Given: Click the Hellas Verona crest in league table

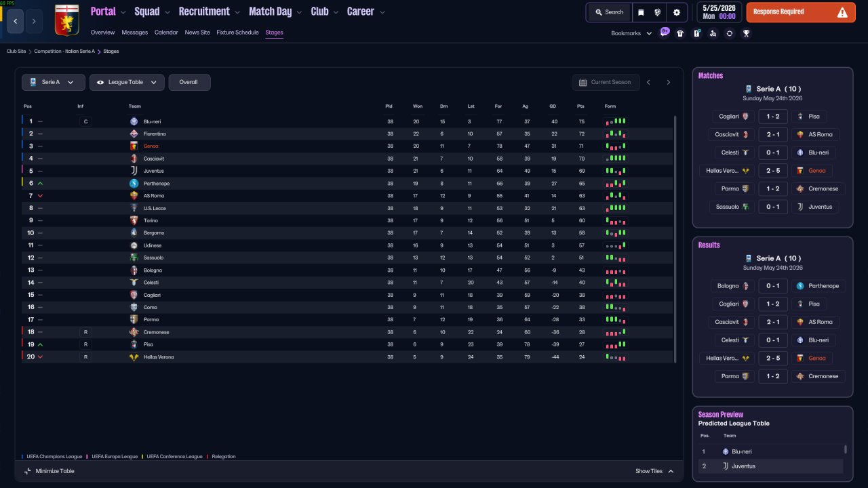Looking at the screenshot, I should (x=134, y=357).
